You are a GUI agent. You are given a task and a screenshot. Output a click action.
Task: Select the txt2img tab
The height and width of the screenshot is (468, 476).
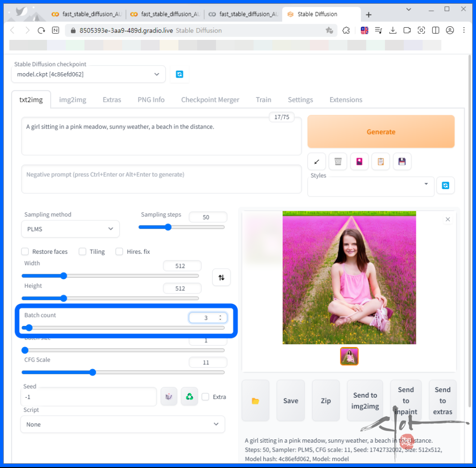[31, 100]
